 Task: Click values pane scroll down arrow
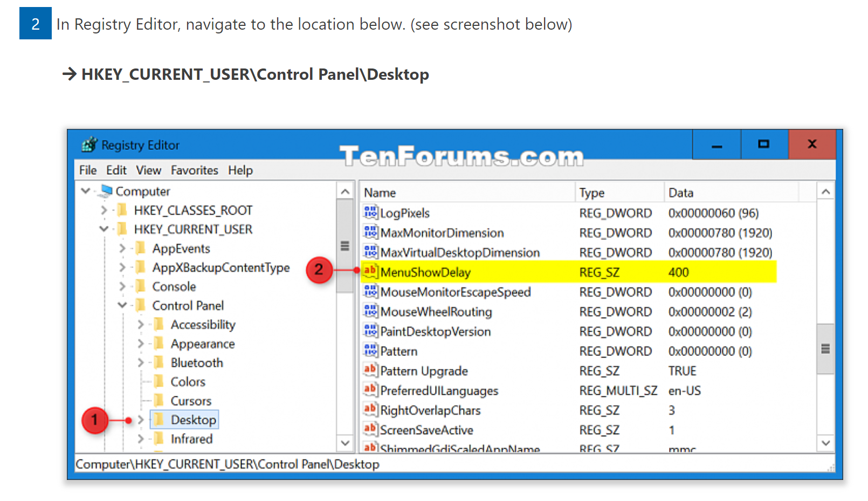click(x=825, y=443)
